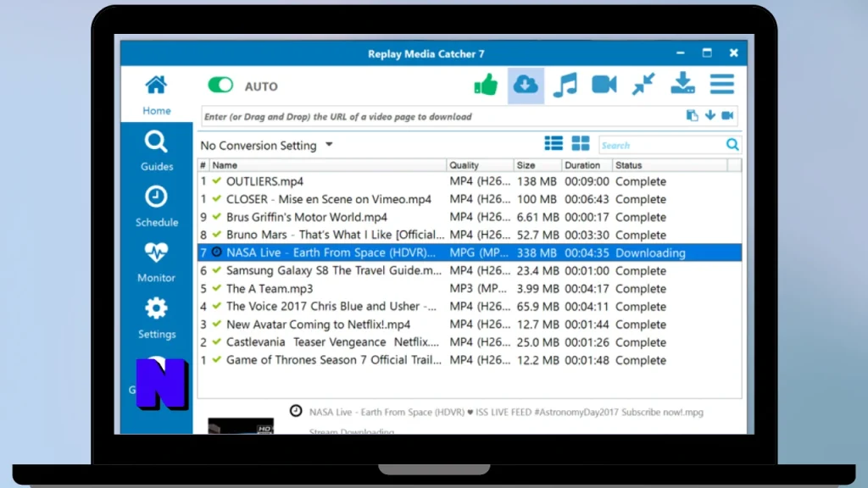Select Game of Thrones Season 7 row
Screen dimensions: 868x488
click(x=470, y=360)
